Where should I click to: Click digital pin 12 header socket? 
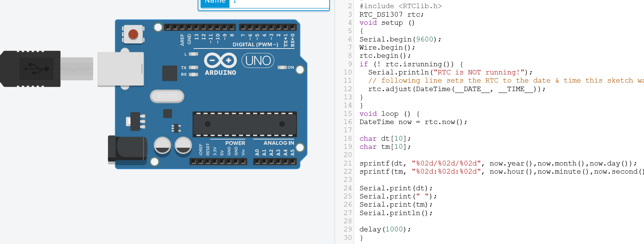204,27
